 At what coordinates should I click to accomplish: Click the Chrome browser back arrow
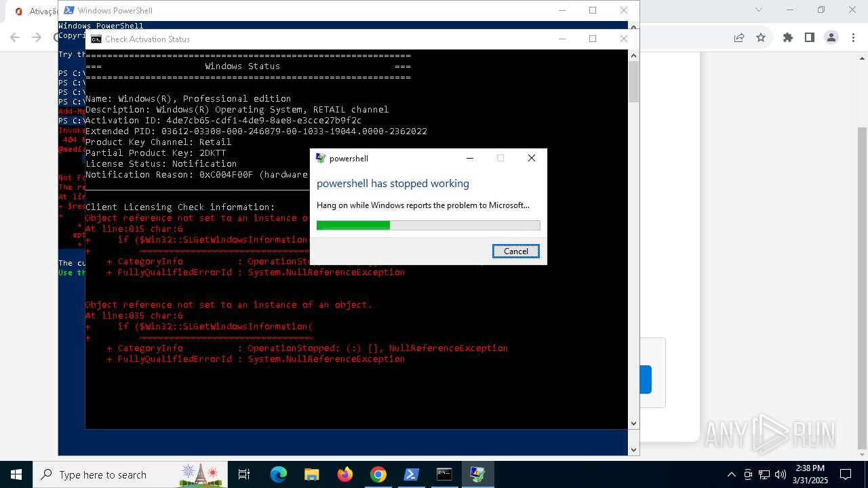click(x=15, y=37)
